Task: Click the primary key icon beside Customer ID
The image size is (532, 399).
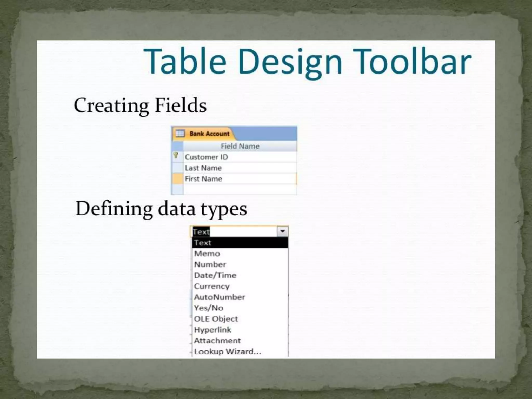Action: (176, 156)
